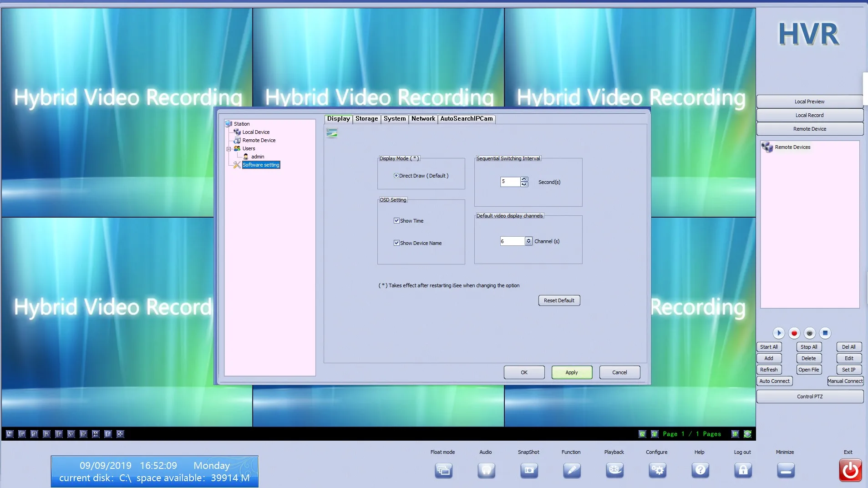This screenshot has width=868, height=488.
Task: Click the Float mode icon
Action: click(x=443, y=470)
